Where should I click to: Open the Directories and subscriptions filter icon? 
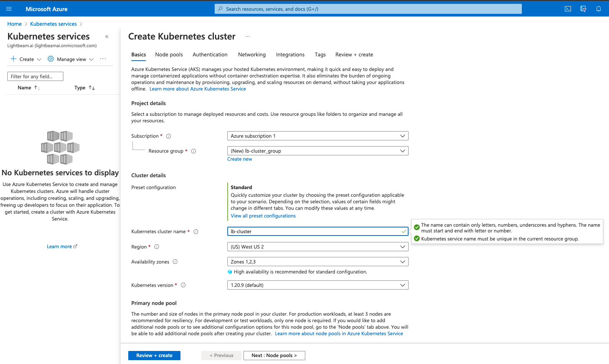tap(583, 9)
